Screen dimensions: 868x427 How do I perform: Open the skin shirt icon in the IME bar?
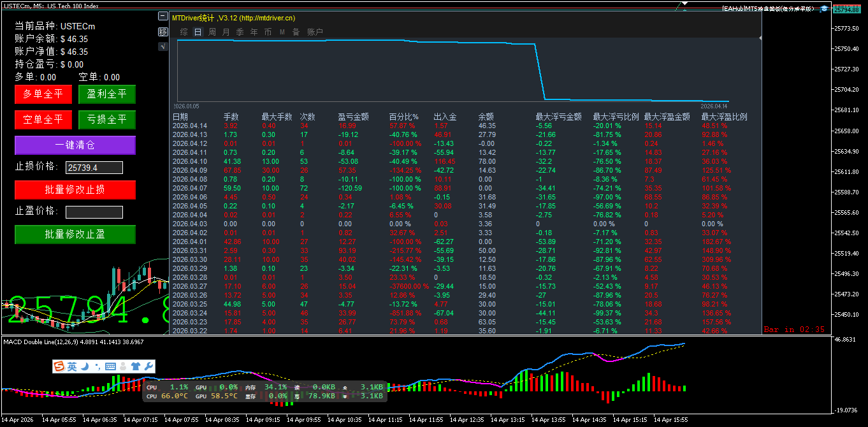135,366
